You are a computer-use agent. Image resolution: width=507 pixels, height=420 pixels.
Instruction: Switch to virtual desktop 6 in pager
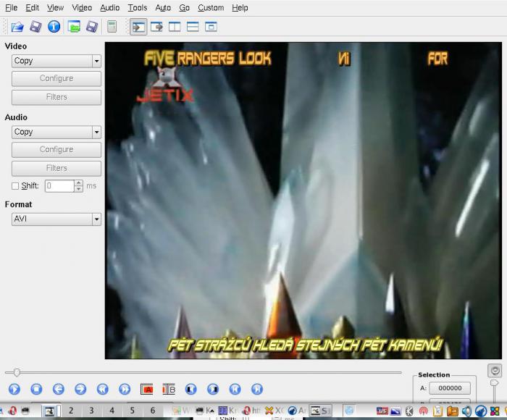point(153,411)
